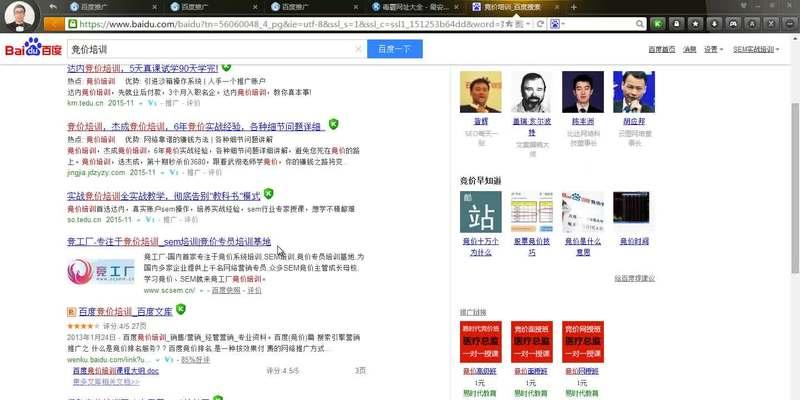Click the green shield badge beside the 杰成竞价培训 result
The image size is (800, 400).
coord(333,124)
